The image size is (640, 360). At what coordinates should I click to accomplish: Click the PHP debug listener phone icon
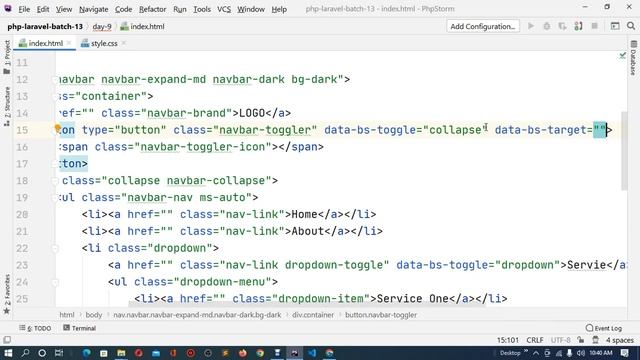click(x=578, y=26)
